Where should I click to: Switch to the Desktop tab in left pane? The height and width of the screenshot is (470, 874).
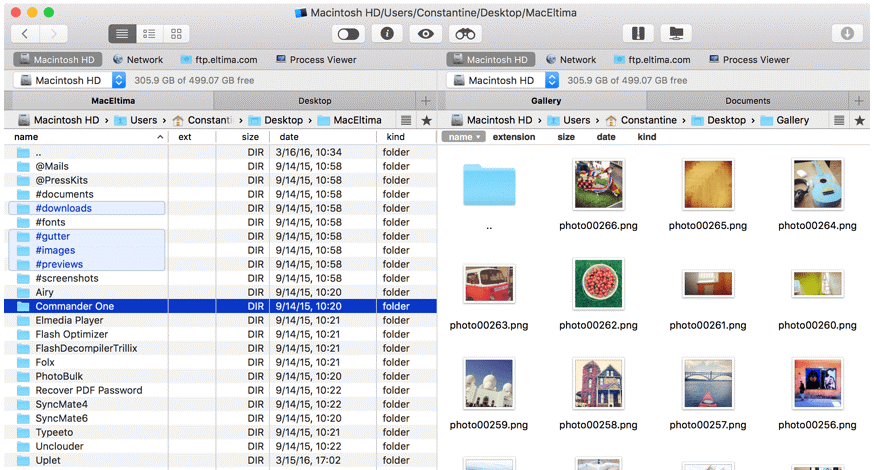coord(314,101)
